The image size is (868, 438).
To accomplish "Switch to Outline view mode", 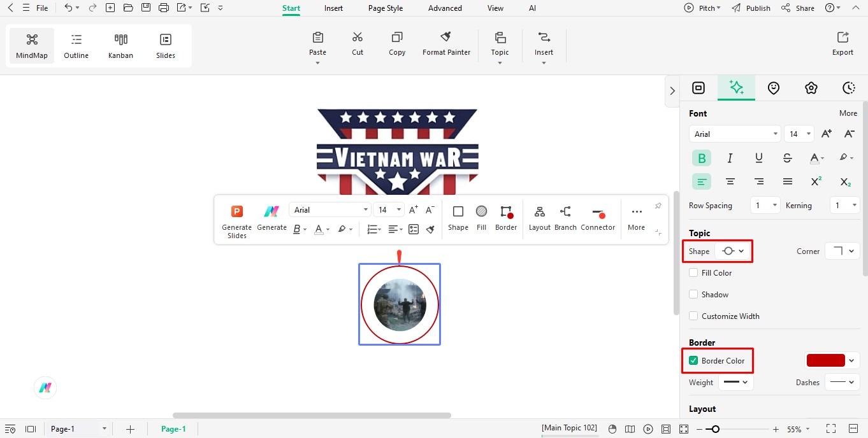I will pos(76,46).
